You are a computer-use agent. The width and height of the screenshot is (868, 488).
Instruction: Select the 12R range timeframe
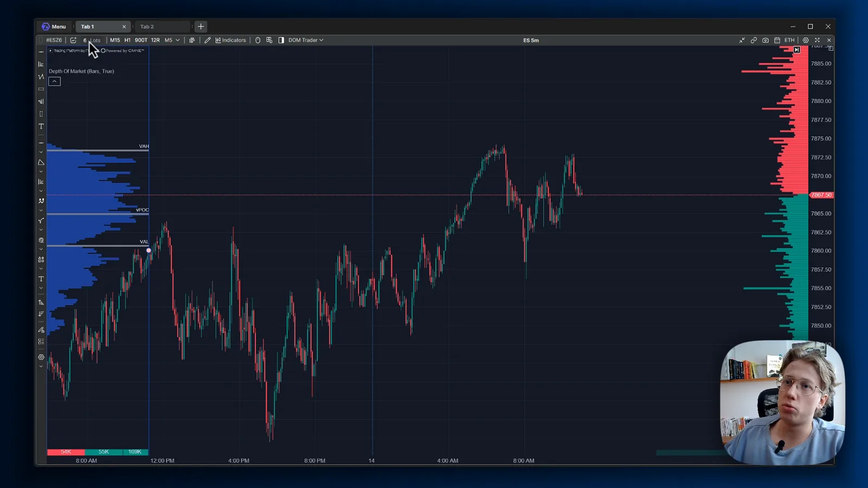pos(155,40)
